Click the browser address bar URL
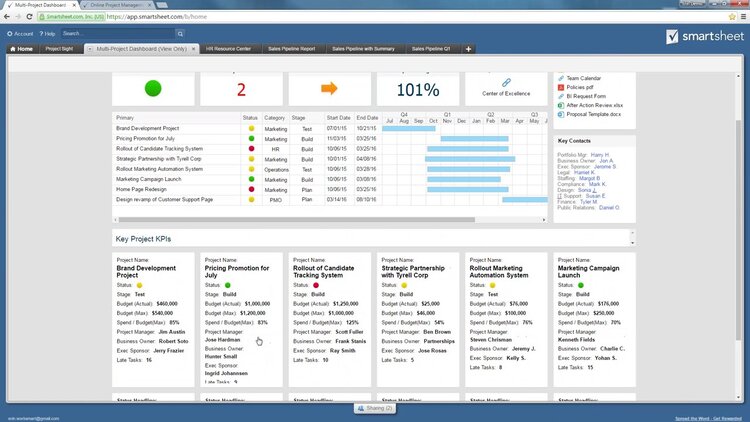 tap(157, 17)
